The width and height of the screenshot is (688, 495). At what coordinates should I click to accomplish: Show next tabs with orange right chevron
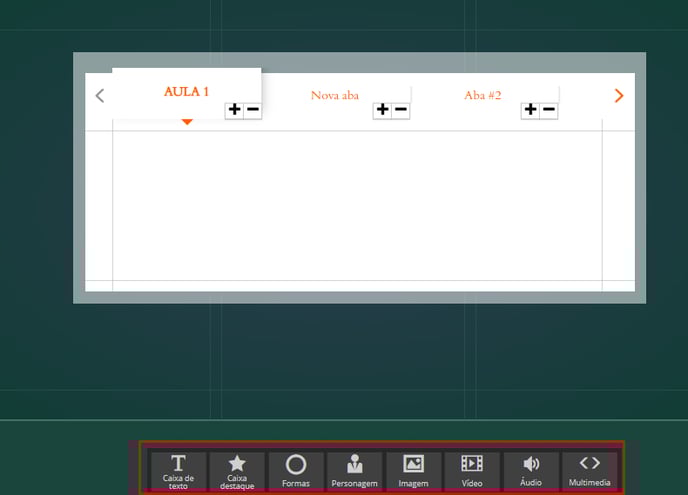coord(619,96)
